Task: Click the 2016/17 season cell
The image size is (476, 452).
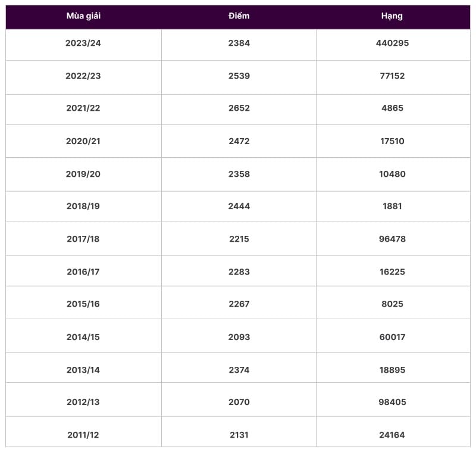Action: pyautogui.click(x=83, y=272)
